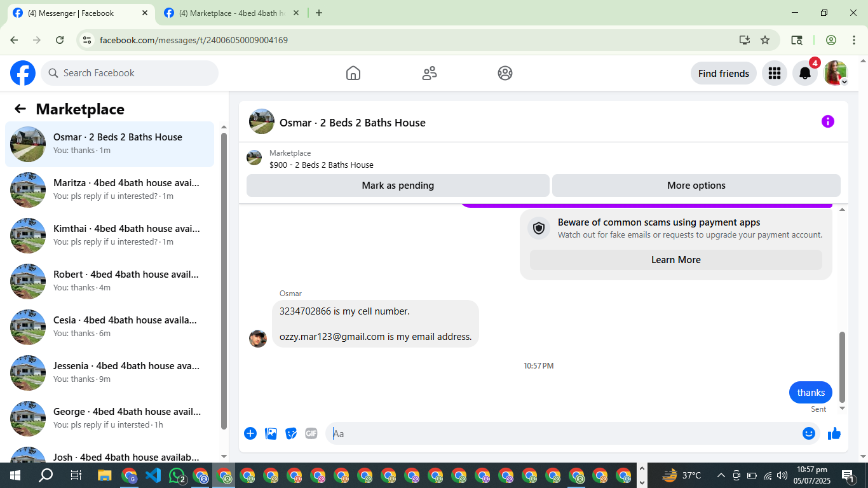The image size is (868, 488).
Task: Open File Explorer from taskbar
Action: tap(105, 475)
